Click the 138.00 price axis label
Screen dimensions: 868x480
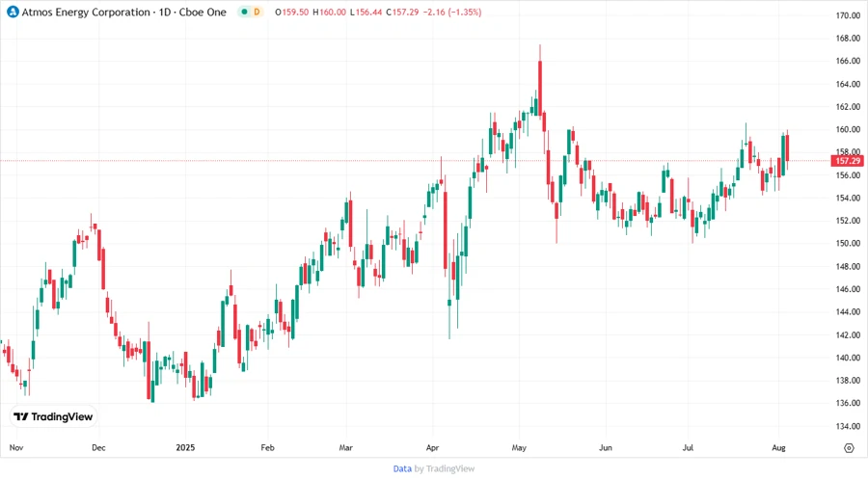click(x=848, y=381)
